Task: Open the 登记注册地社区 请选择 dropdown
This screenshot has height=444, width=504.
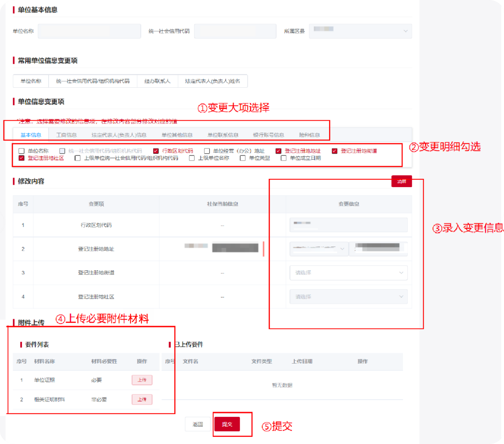Action: tap(348, 297)
